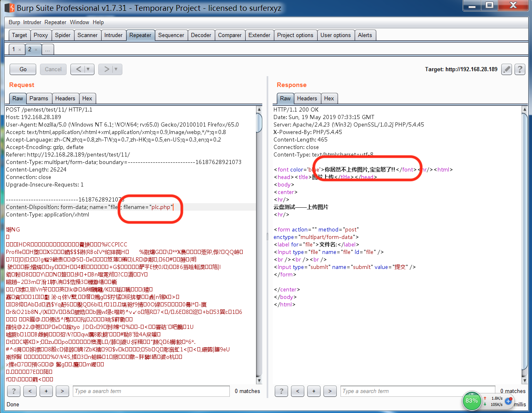Screen dimensions: 532x413
Task: Click the edit target pencil icon
Action: point(506,69)
